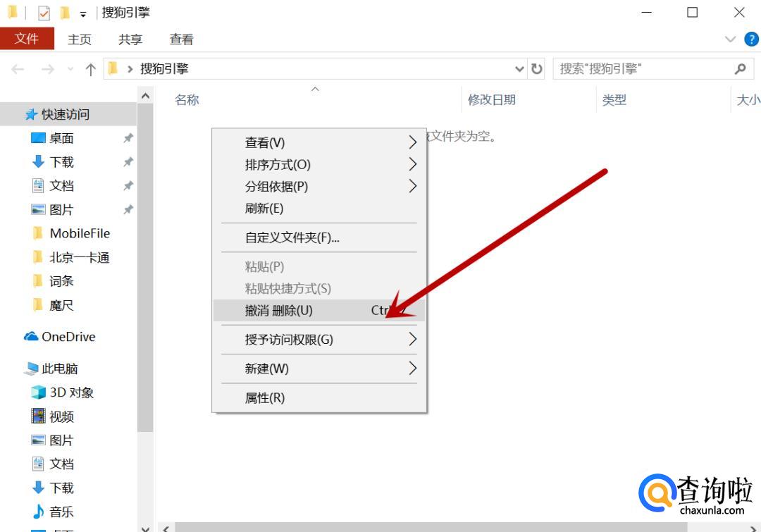761x532 pixels.
Task: Click the New folder quick access icon
Action: pyautogui.click(x=65, y=13)
